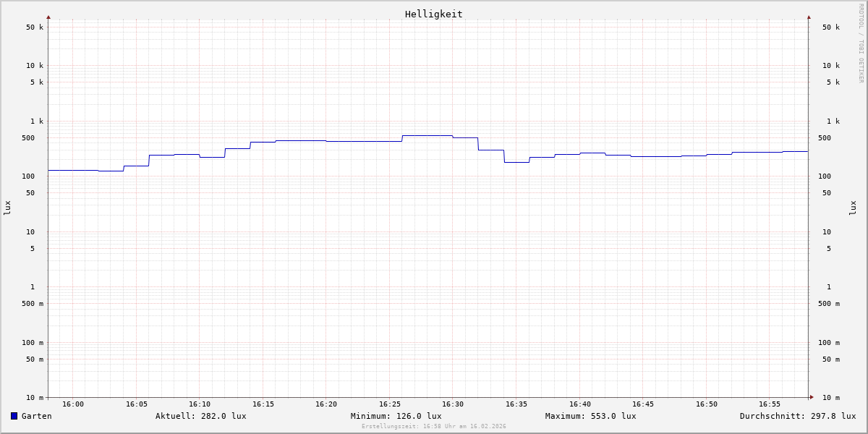The image size is (868, 434).
Task: Click the Minimum 126.0 lux value
Action: [x=396, y=416]
